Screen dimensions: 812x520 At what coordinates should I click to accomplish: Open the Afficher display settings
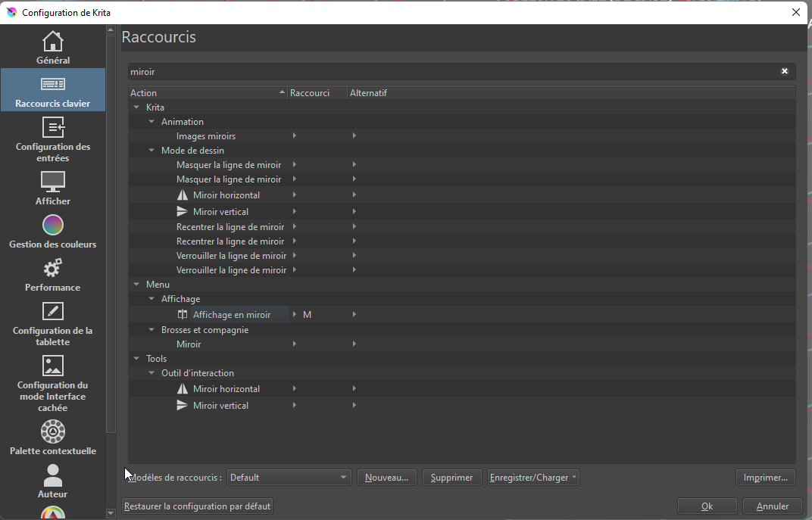(53, 188)
